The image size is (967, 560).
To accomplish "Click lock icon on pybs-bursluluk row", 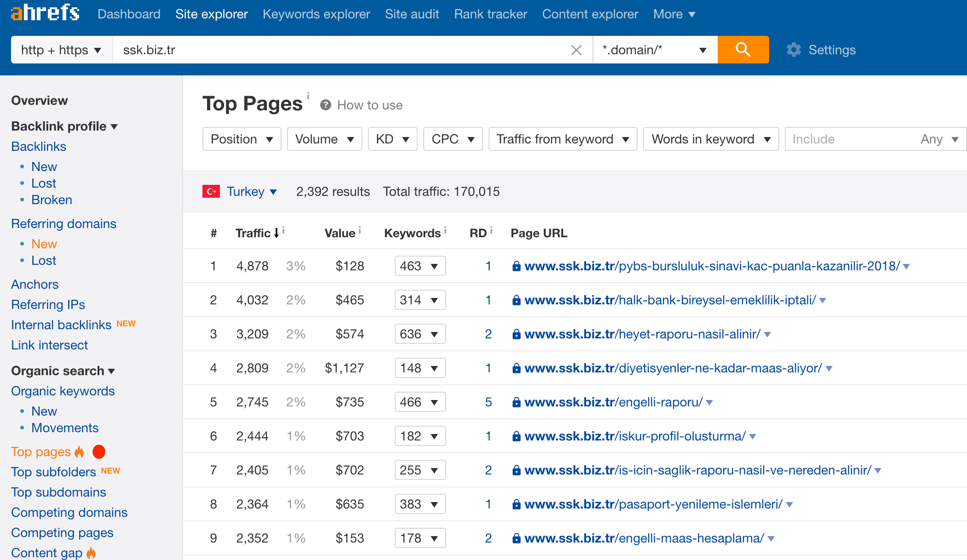I will tap(517, 266).
